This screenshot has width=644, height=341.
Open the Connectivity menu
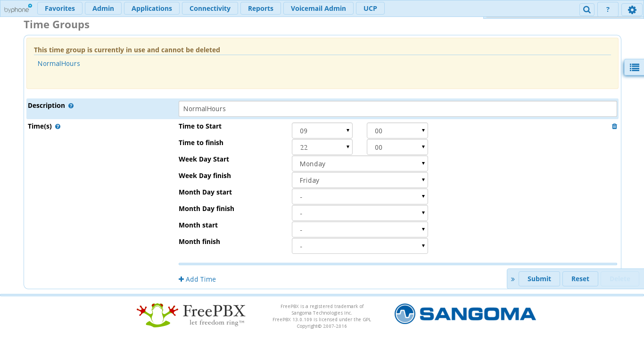point(210,8)
